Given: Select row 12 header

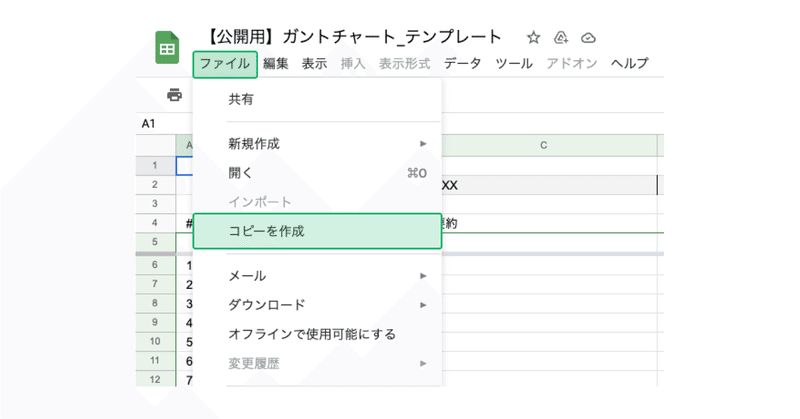Looking at the screenshot, I should pos(155,380).
